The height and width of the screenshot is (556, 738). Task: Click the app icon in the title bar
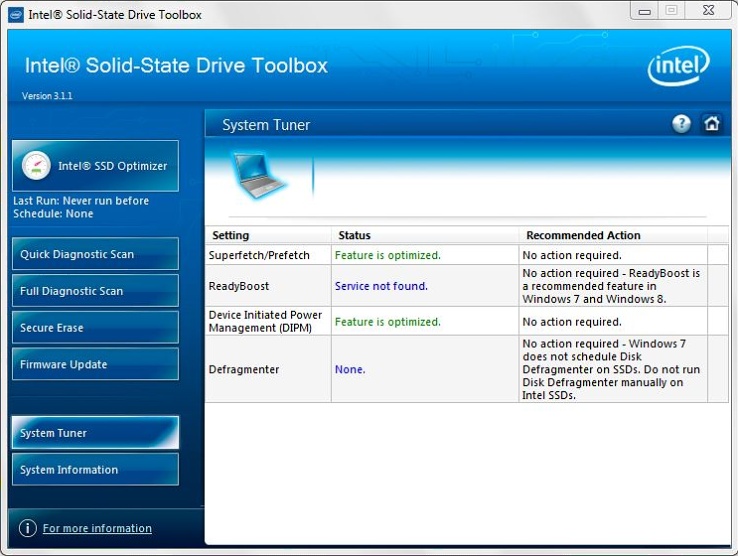pos(16,15)
